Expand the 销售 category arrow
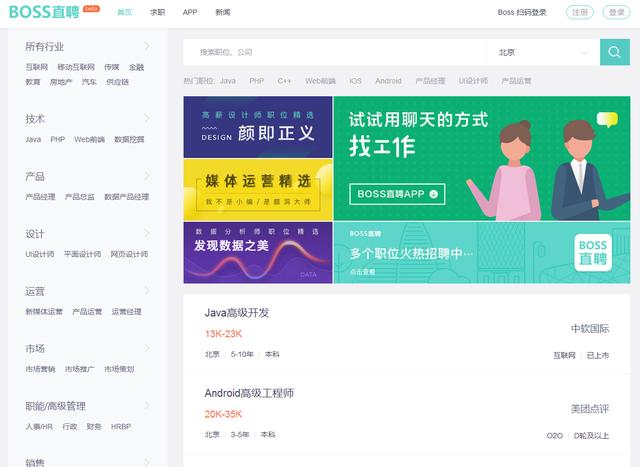640x467 pixels. pyautogui.click(x=147, y=463)
